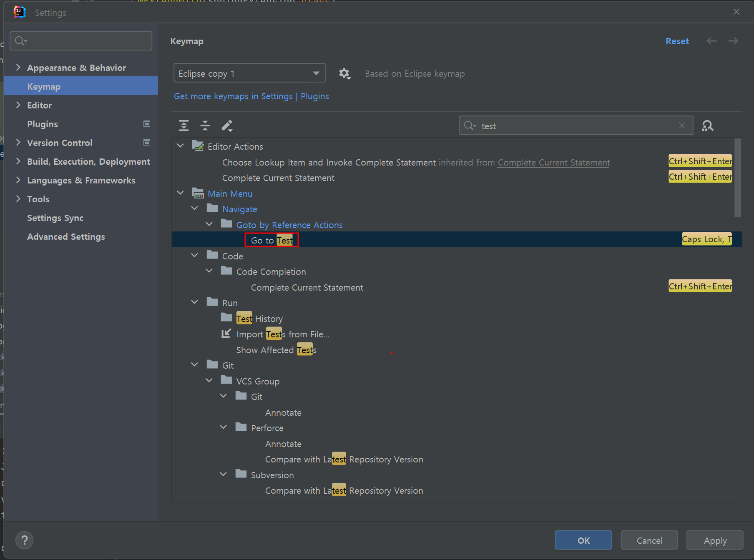Close the Settings dialog
The width and height of the screenshot is (754, 560).
[736, 12]
